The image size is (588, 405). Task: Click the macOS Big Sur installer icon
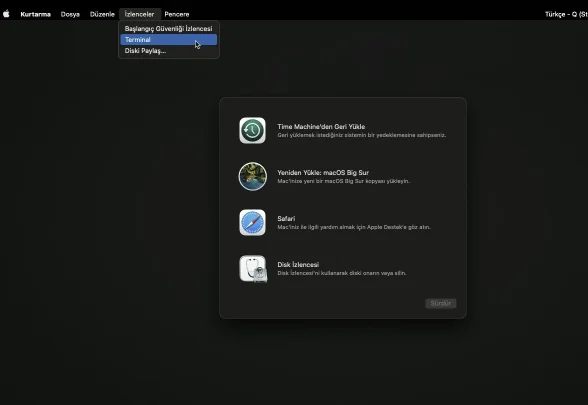pos(253,176)
